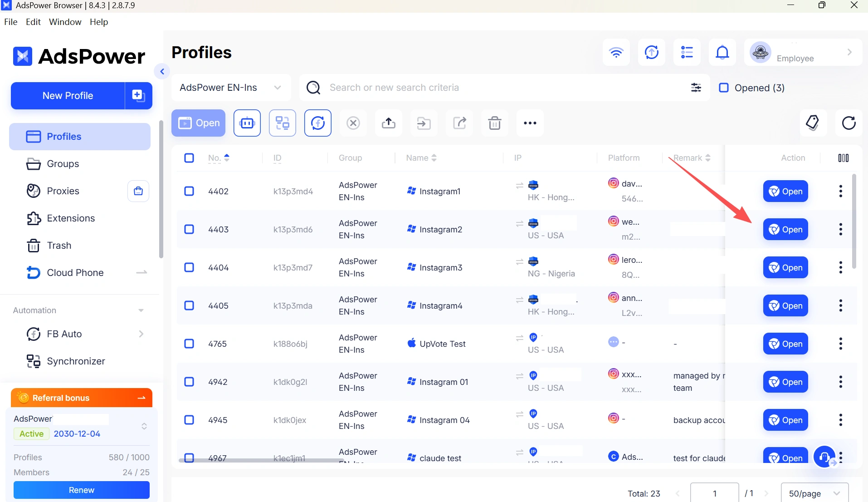Go to Groups in sidebar
The height and width of the screenshot is (502, 868).
click(80, 164)
